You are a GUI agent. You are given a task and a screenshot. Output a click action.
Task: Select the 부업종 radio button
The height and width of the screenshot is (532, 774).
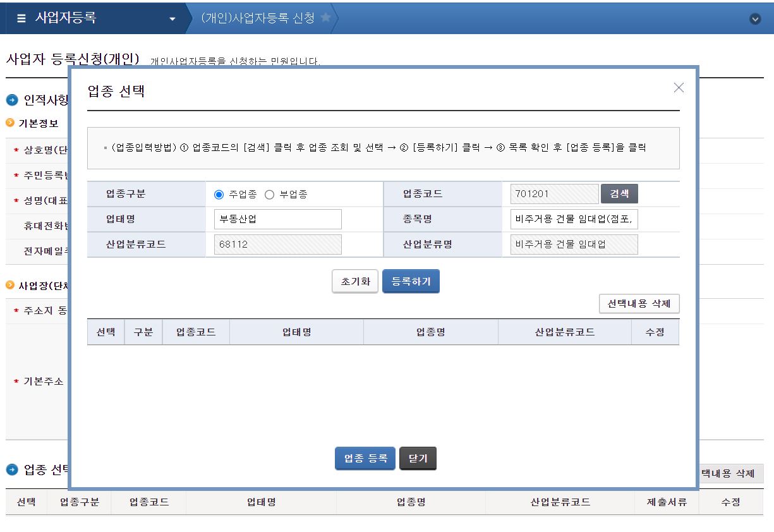[269, 195]
